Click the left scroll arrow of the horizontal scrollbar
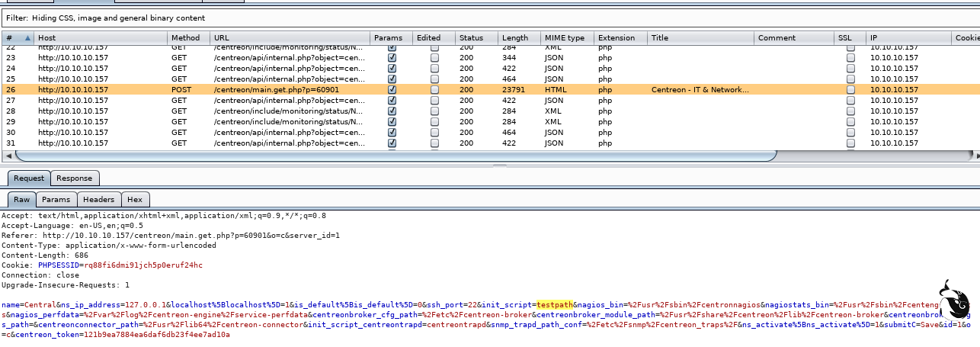The height and width of the screenshot is (347, 980). pos(8,156)
